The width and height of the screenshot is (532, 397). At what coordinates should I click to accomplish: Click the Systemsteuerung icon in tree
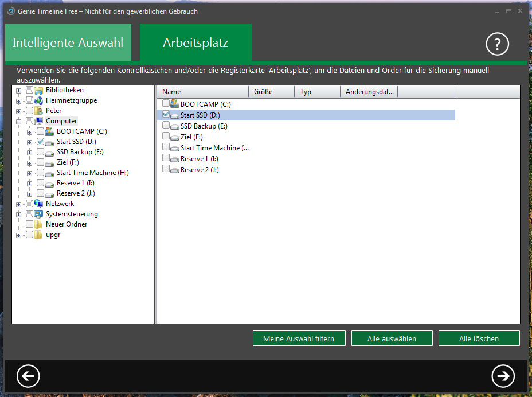point(38,214)
